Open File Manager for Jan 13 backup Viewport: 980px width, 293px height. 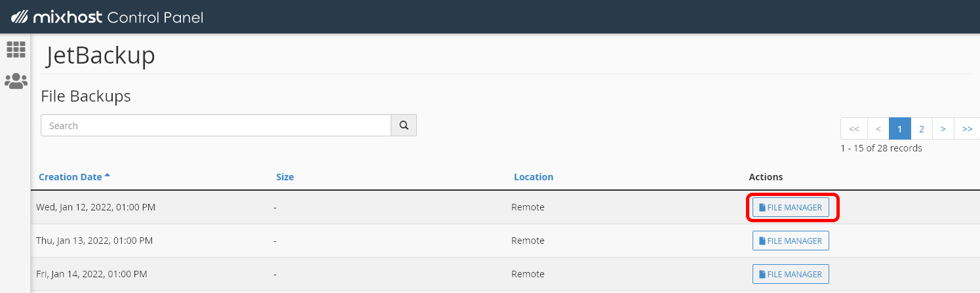click(791, 241)
